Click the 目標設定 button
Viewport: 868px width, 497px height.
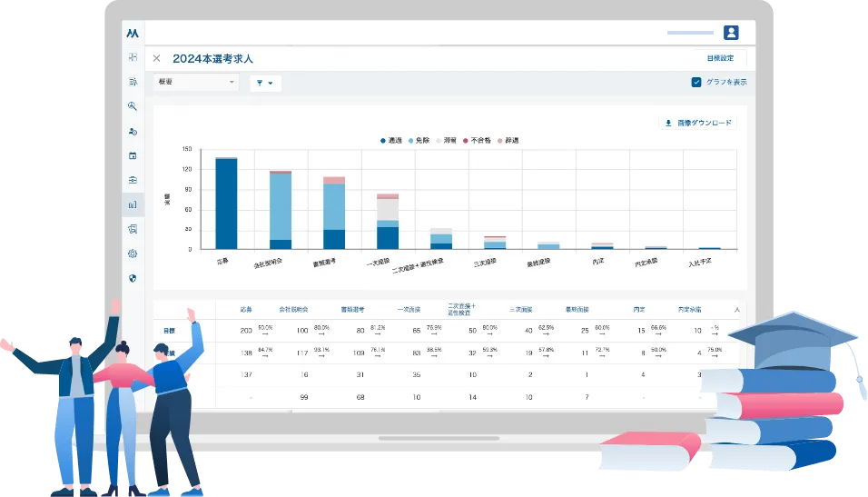720,58
